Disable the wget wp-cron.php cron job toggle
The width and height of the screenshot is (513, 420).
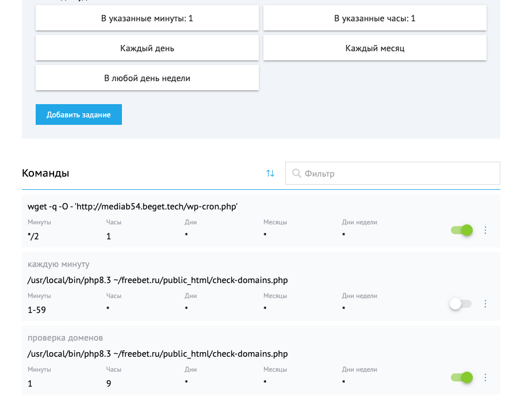[462, 230]
